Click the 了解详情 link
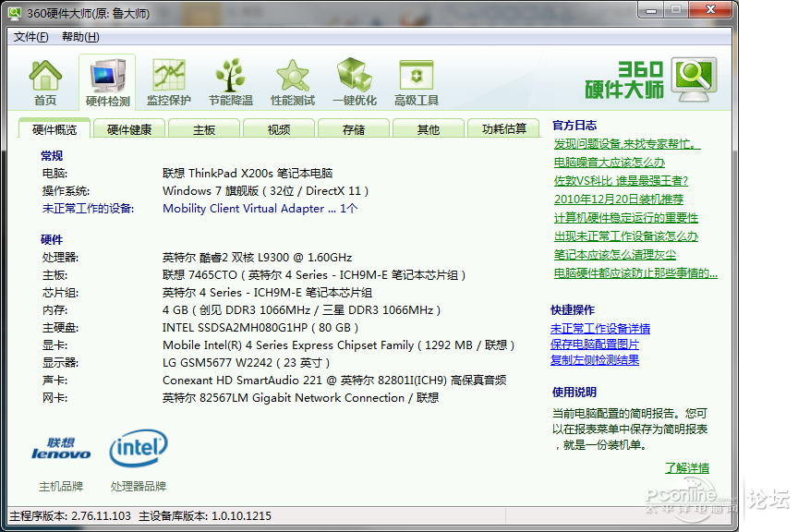This screenshot has height=532, width=798. (687, 468)
